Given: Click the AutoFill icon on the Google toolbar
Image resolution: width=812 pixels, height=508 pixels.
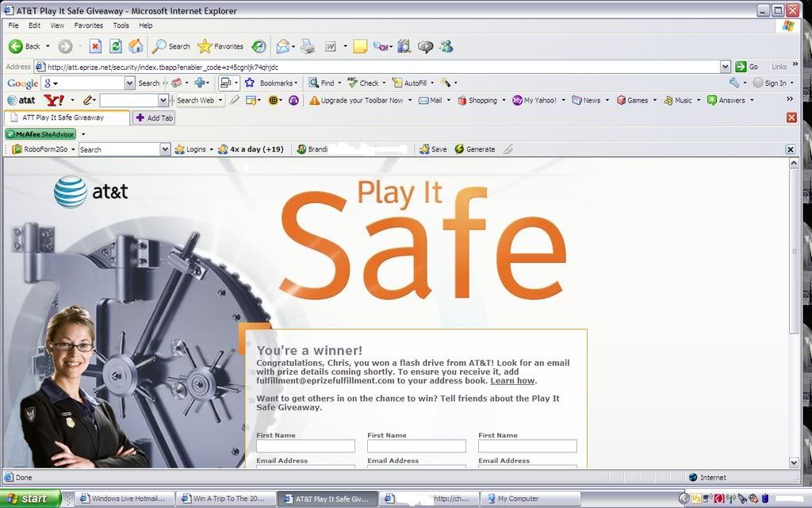Looking at the screenshot, I should 398,83.
